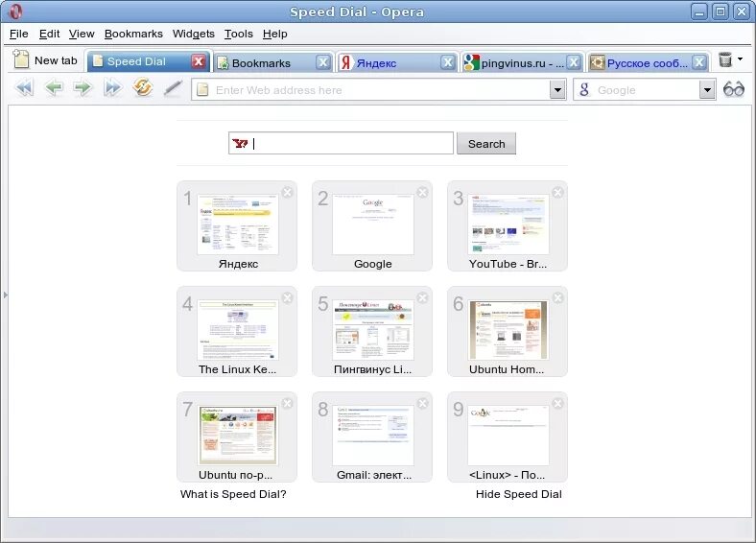Remove Speed Dial entry 6 Ubuntu Home

pyautogui.click(x=557, y=298)
